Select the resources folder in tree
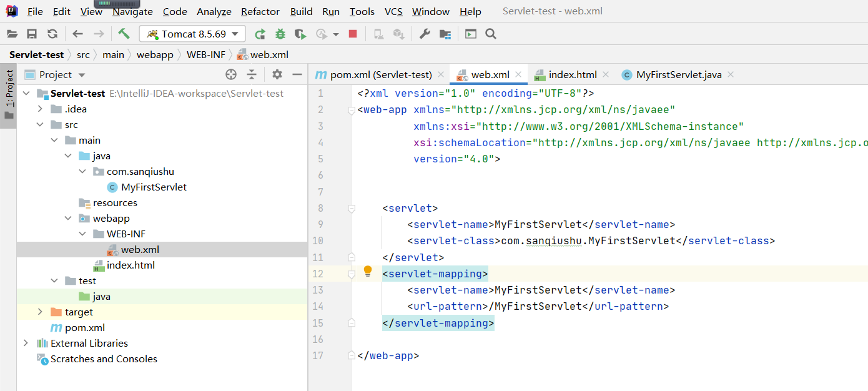 pyautogui.click(x=115, y=202)
